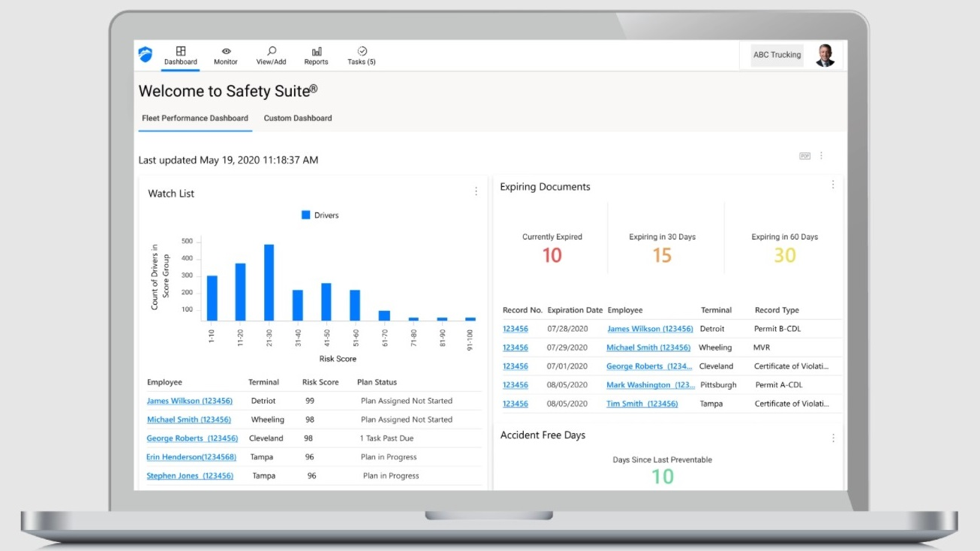Open Mark Washington's employee record
This screenshot has width=980, height=551.
(x=650, y=384)
